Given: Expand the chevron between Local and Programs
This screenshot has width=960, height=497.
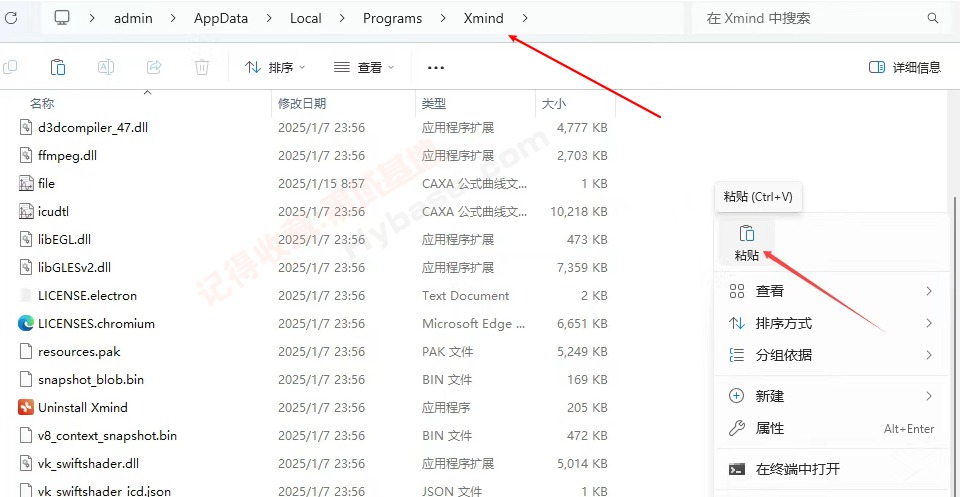Looking at the screenshot, I should click(342, 18).
